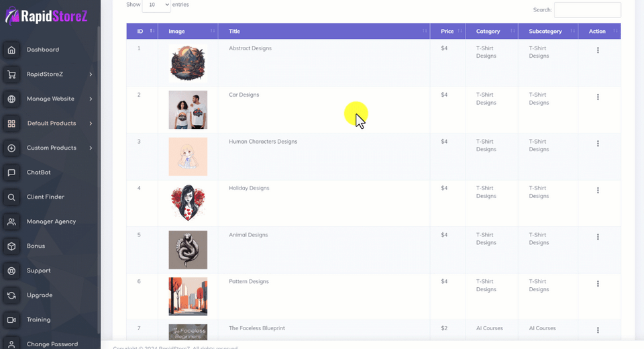Click the Default Products grid icon
The width and height of the screenshot is (644, 349).
tap(11, 123)
